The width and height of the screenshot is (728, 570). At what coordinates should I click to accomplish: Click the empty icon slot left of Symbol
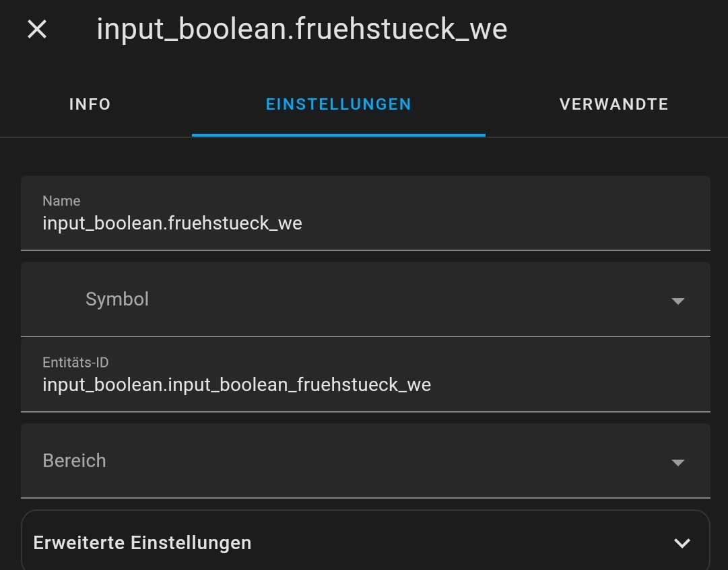(54, 299)
